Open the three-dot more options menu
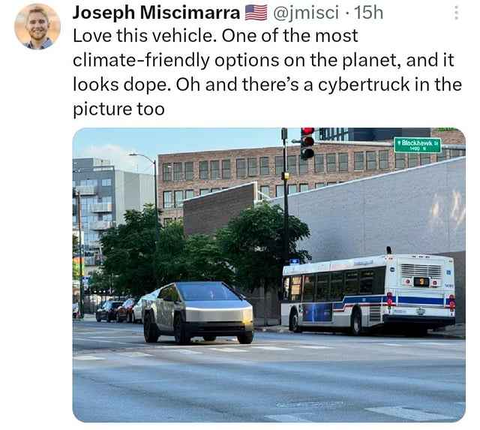Screen dimensions: 480x430 click(456, 13)
